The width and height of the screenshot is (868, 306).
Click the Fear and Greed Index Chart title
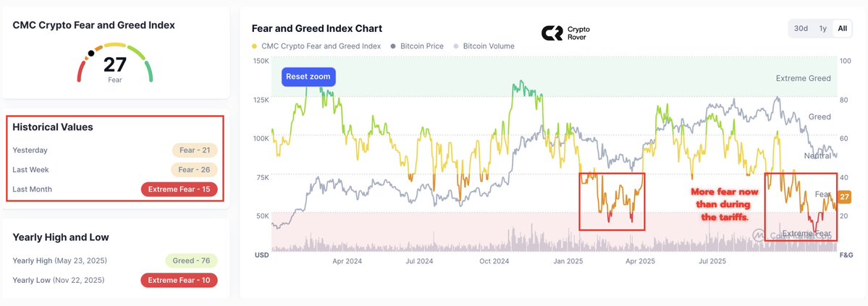coord(316,28)
